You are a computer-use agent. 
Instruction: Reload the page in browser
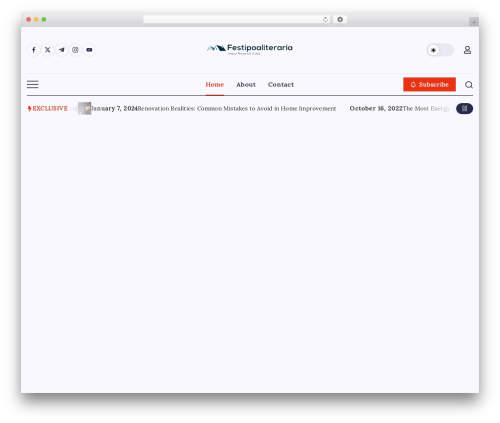[325, 19]
